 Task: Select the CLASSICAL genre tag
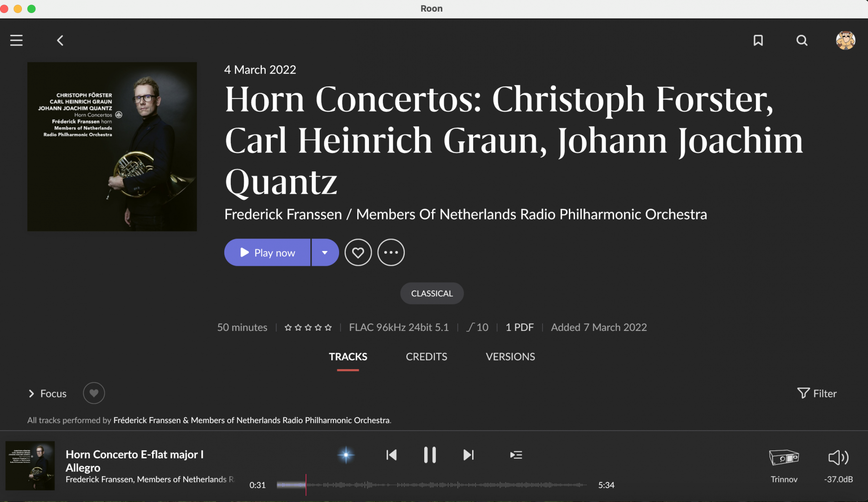(432, 293)
